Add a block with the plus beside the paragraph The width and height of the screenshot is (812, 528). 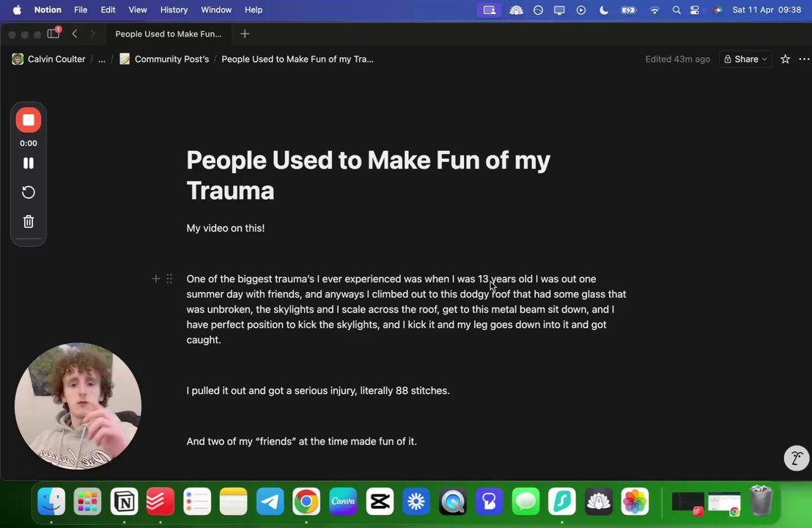pyautogui.click(x=155, y=279)
